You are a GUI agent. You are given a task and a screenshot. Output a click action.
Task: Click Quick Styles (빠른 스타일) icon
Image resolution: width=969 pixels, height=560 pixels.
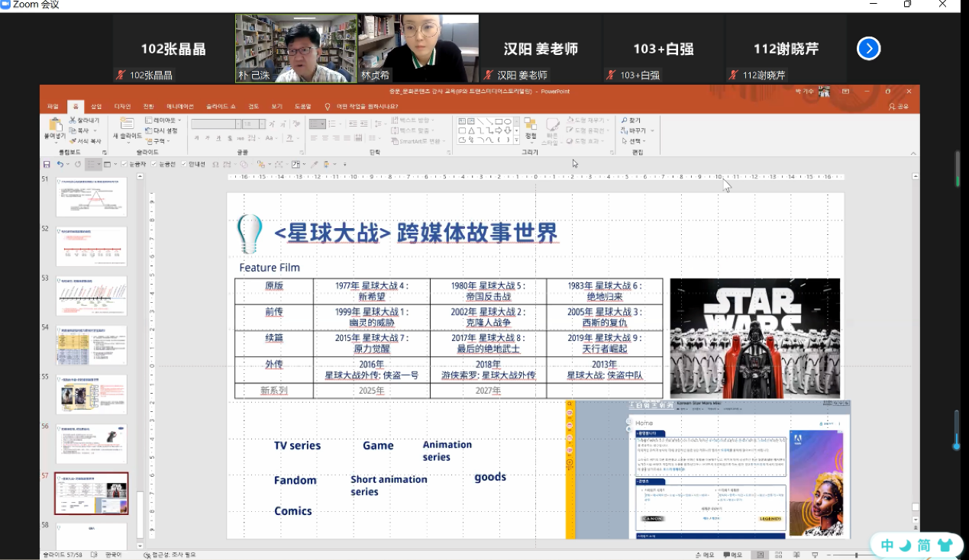[x=552, y=130]
